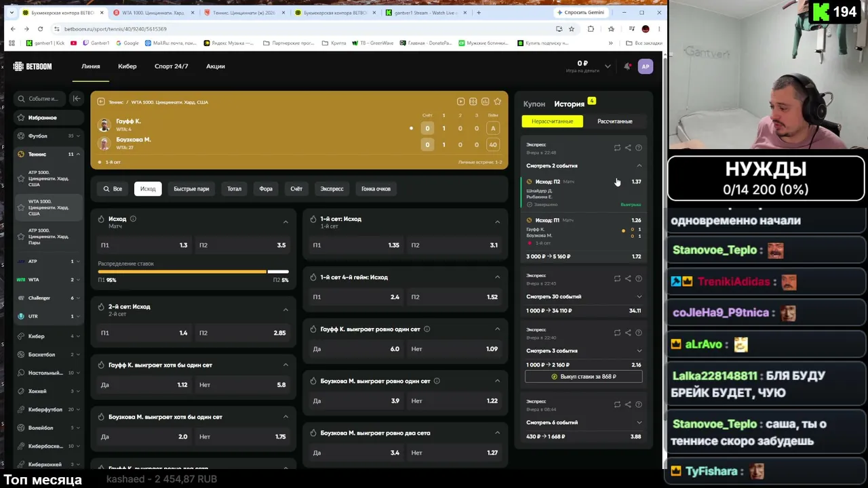This screenshot has height=488, width=868.
Task: Open the balance dropdown arrow
Action: click(x=608, y=66)
